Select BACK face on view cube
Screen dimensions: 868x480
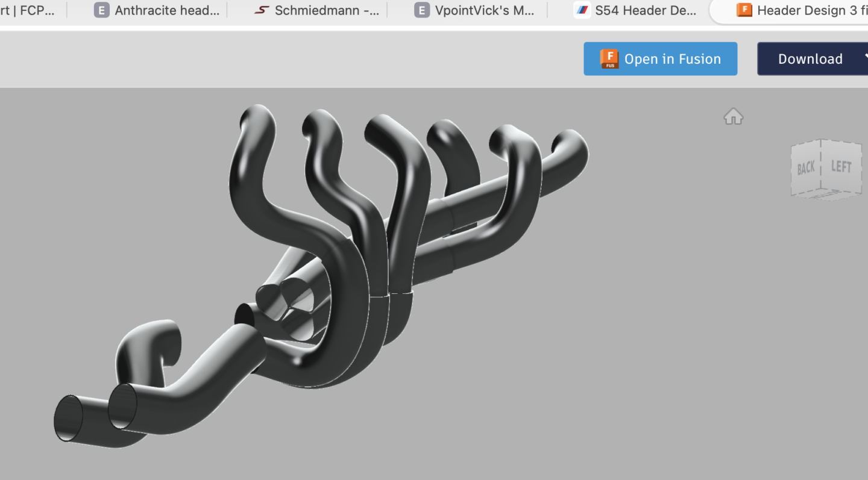pyautogui.click(x=806, y=167)
